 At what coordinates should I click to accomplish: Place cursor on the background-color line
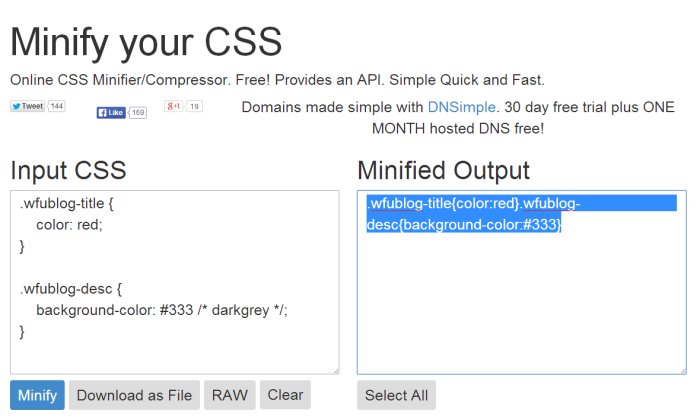162,310
